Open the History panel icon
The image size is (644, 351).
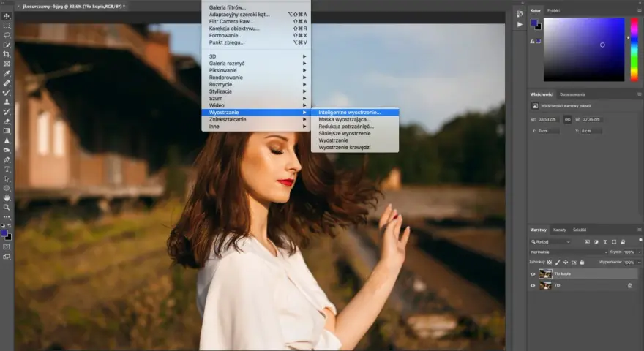(520, 14)
